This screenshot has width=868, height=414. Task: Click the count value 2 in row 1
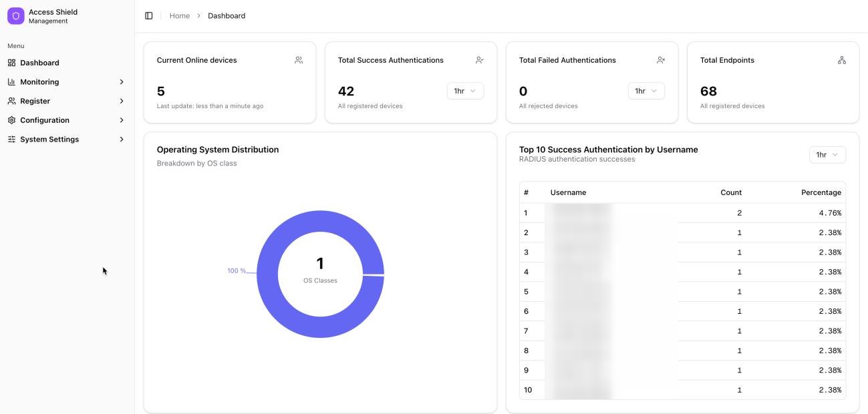[x=739, y=213]
